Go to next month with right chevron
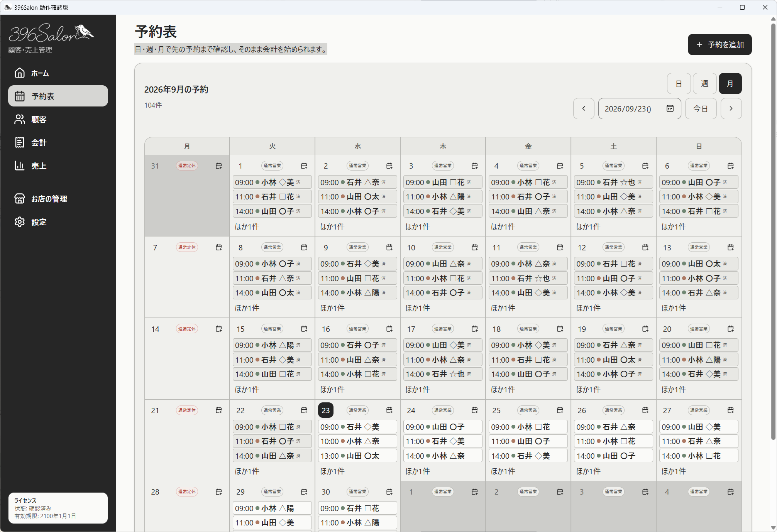Screen dimensions: 777x532 (x=731, y=108)
